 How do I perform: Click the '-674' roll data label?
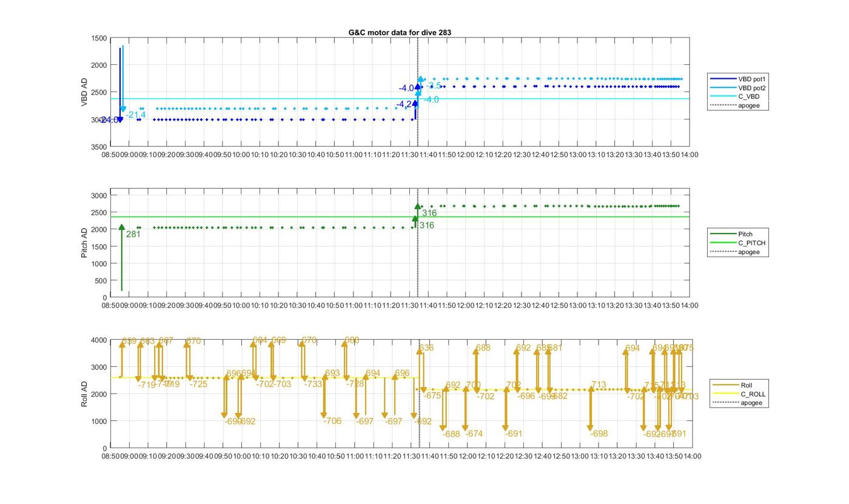pyautogui.click(x=474, y=434)
